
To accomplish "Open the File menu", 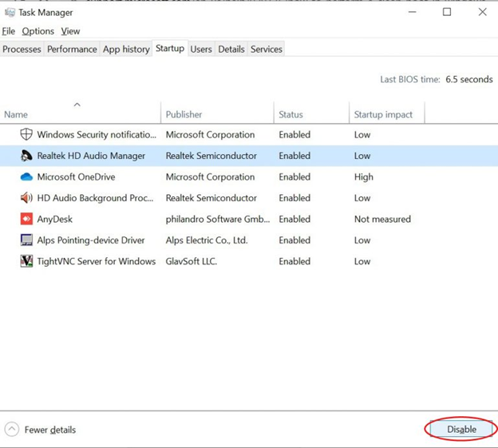I will pyautogui.click(x=8, y=31).
